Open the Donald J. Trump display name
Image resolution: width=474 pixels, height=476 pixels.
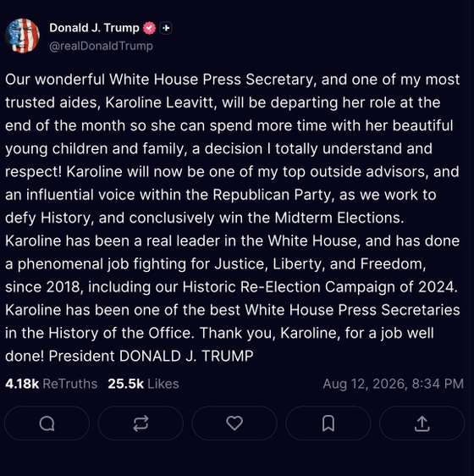[x=94, y=28]
